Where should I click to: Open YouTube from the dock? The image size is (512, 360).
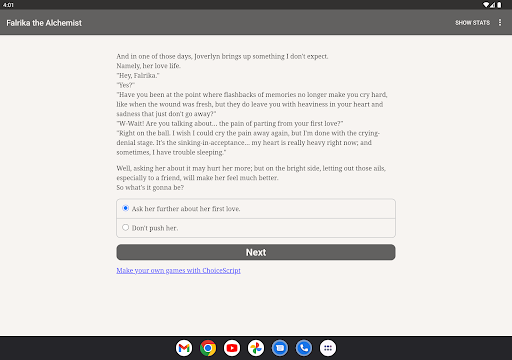click(232, 348)
